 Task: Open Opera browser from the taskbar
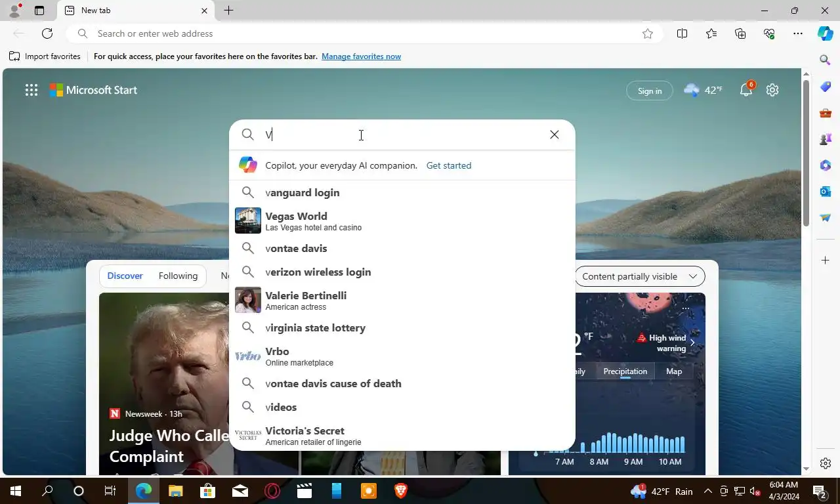pyautogui.click(x=272, y=491)
